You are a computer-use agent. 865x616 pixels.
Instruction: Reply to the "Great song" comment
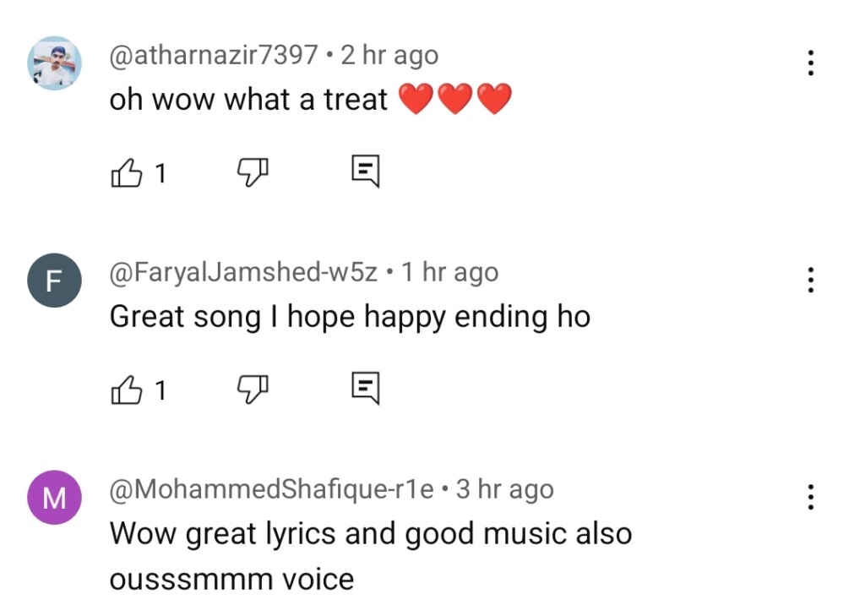click(x=365, y=389)
